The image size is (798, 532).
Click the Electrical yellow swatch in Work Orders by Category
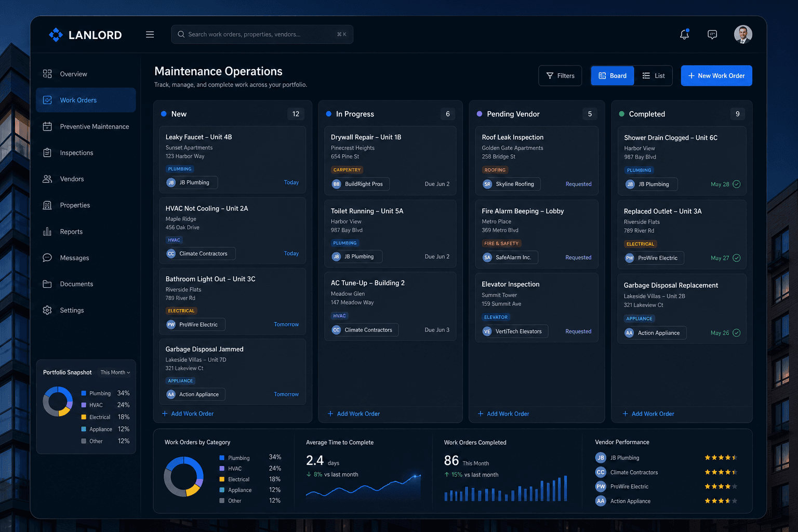222,480
